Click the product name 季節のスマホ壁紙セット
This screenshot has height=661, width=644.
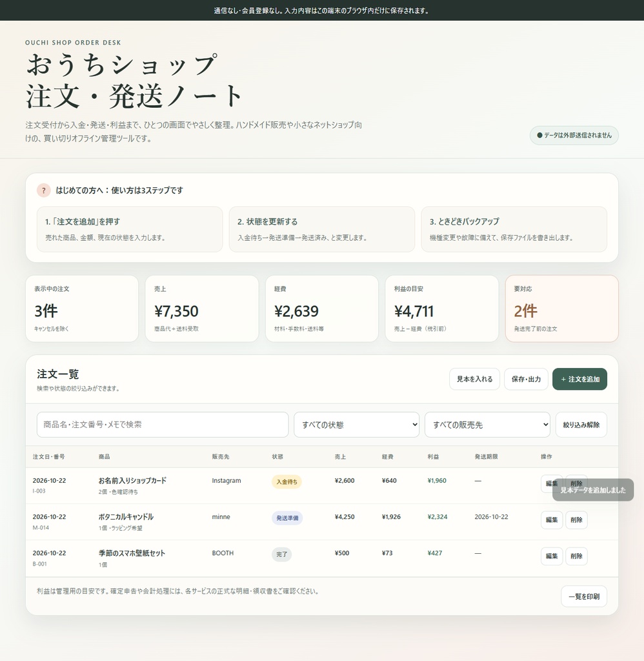[132, 553]
